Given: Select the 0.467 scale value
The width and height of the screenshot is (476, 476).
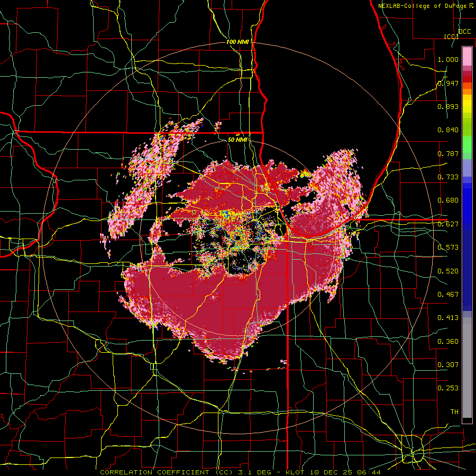Looking at the screenshot, I should click(x=448, y=295).
